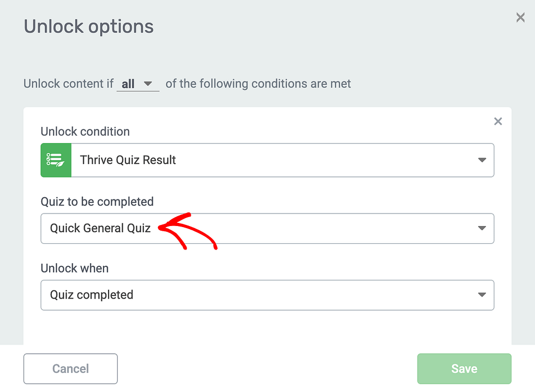Click the 'Unlock condition' label
The height and width of the screenshot is (392, 535).
tap(85, 132)
